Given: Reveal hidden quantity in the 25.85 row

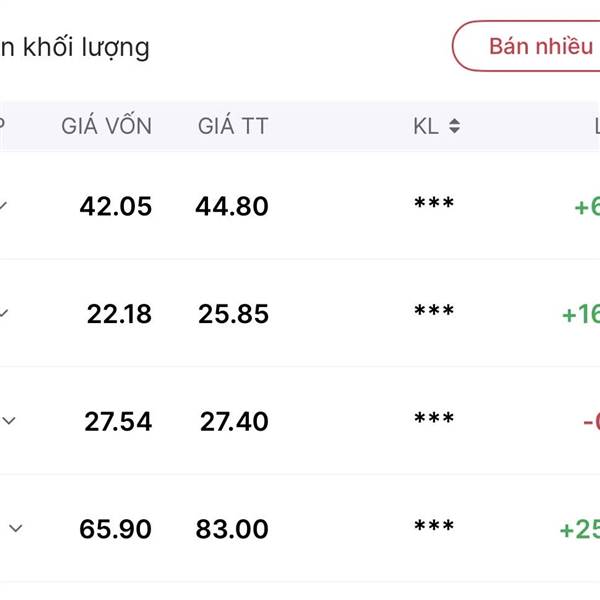Looking at the screenshot, I should click(434, 314).
